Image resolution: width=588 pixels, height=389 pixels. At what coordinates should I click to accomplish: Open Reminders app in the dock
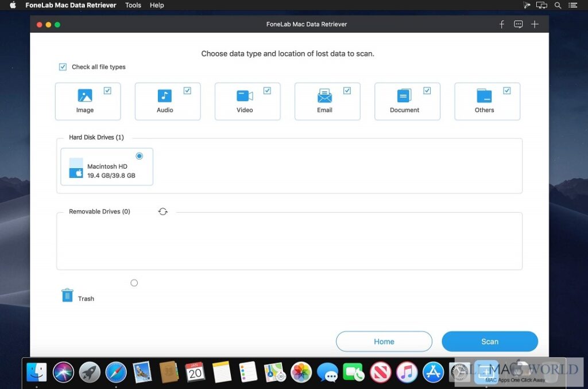[x=248, y=372]
